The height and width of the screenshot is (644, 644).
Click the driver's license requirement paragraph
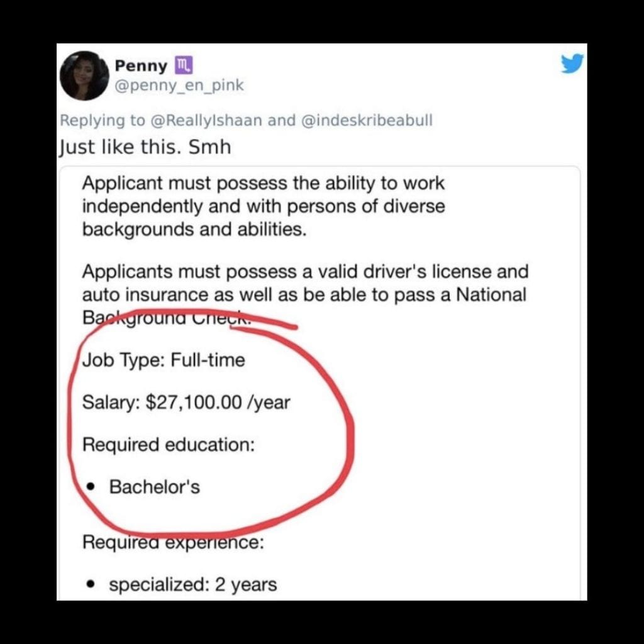pyautogui.click(x=305, y=294)
